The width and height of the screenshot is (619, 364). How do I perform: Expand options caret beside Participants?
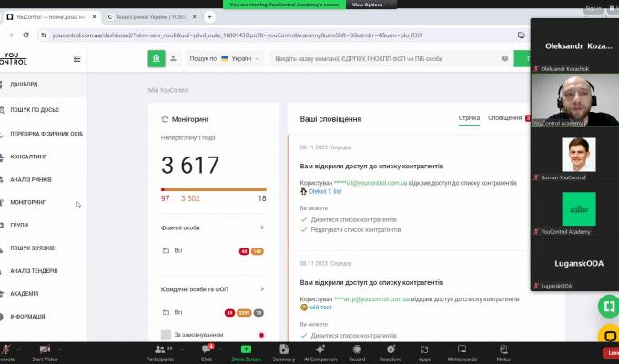[x=181, y=349]
